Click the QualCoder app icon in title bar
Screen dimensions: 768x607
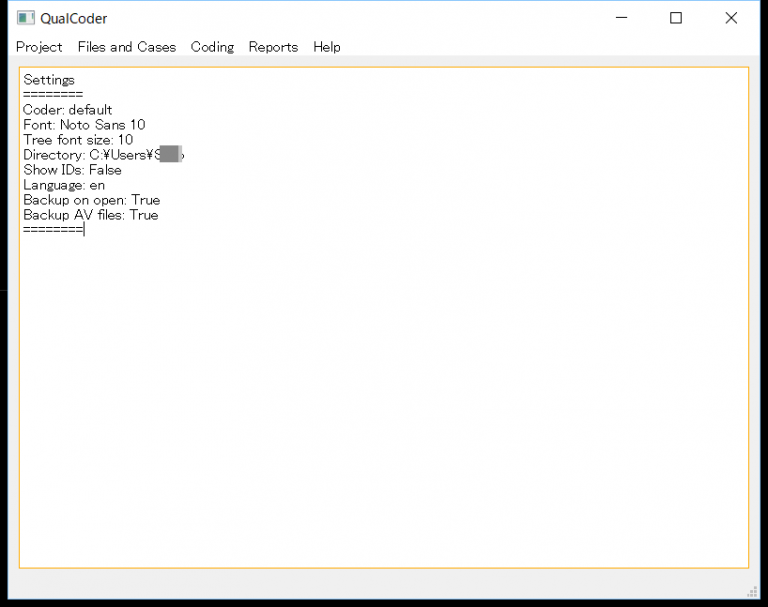pyautogui.click(x=26, y=18)
